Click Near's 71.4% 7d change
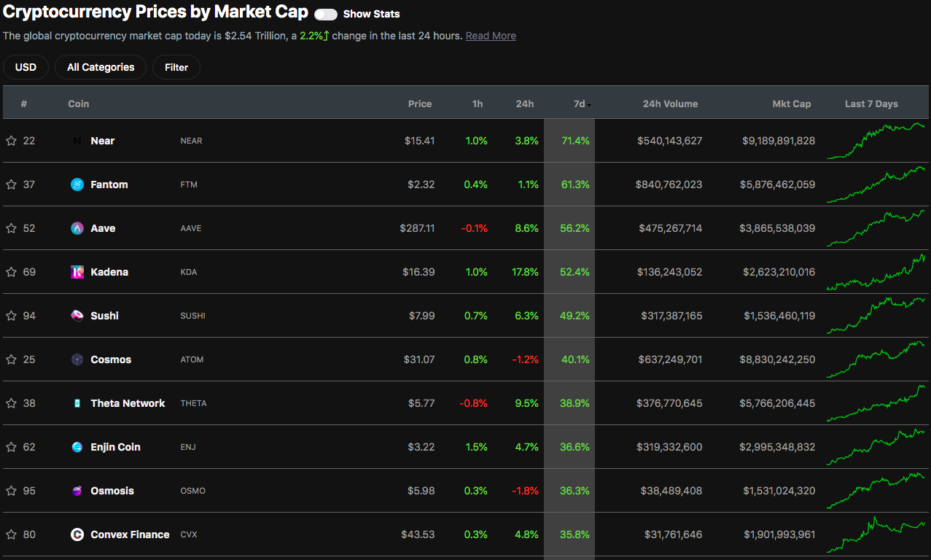The image size is (931, 560). point(575,141)
